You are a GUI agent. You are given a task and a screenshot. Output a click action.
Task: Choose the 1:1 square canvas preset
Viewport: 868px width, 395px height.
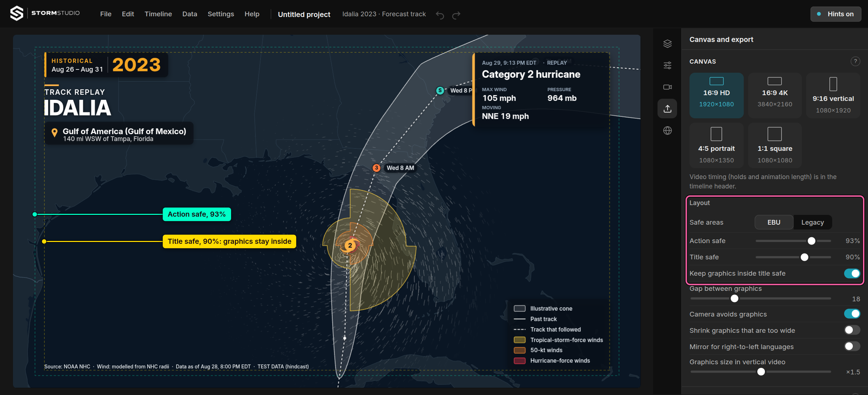point(775,145)
